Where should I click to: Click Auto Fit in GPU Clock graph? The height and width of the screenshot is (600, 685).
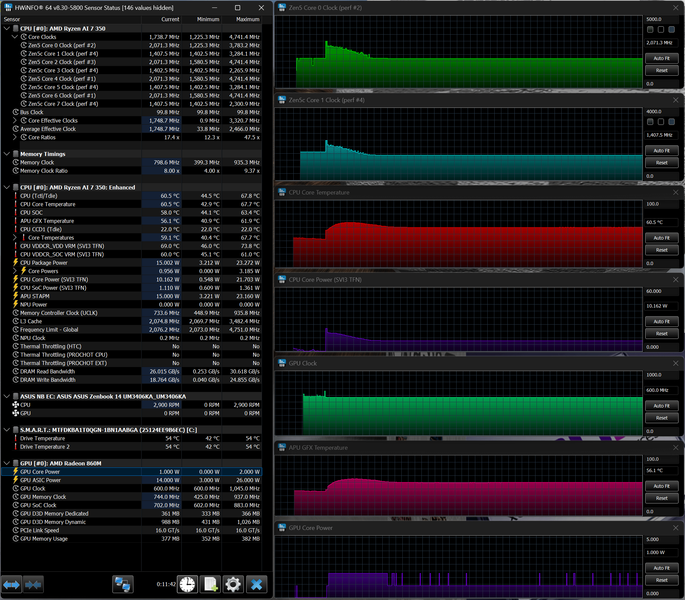pyautogui.click(x=661, y=406)
